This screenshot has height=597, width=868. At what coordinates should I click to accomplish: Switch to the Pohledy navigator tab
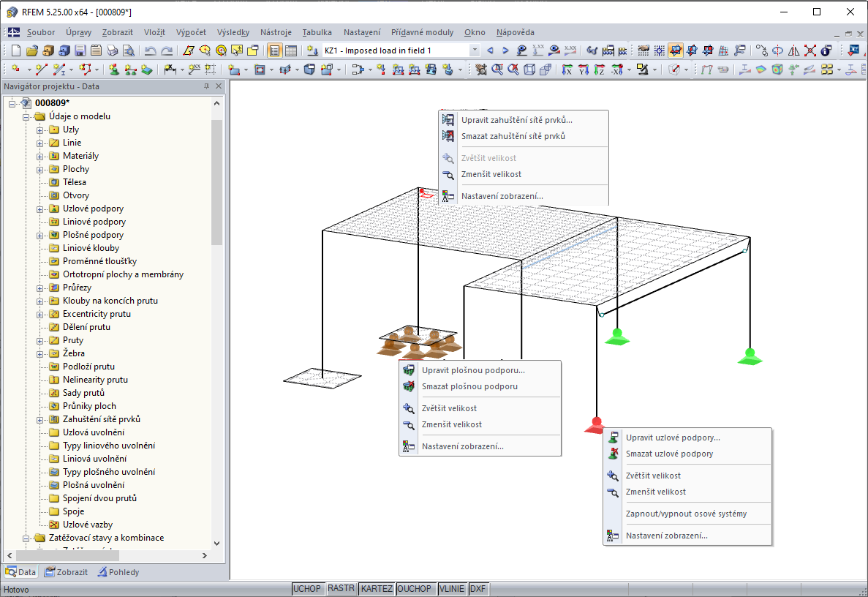pyautogui.click(x=118, y=572)
